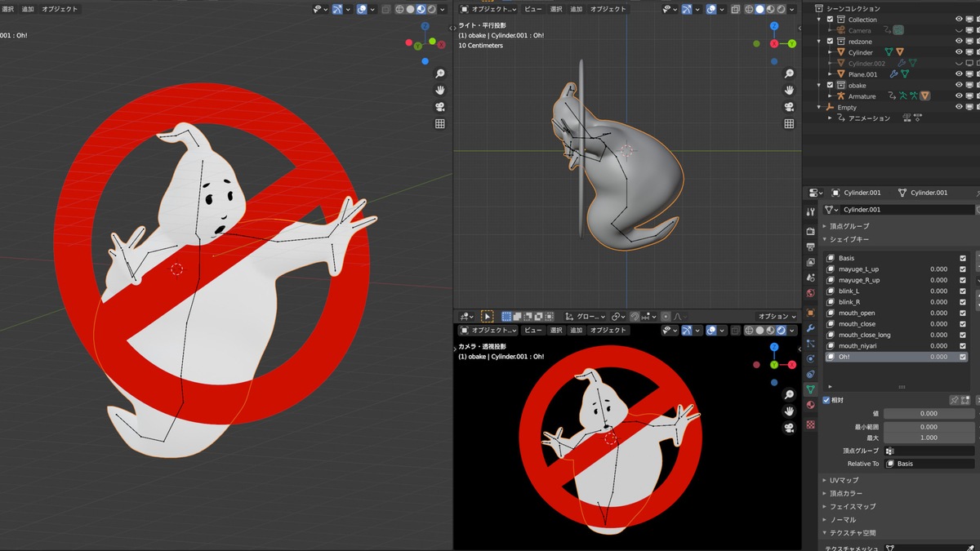Open ビュー menu in カメラ・透視投影 viewport header

(x=533, y=331)
